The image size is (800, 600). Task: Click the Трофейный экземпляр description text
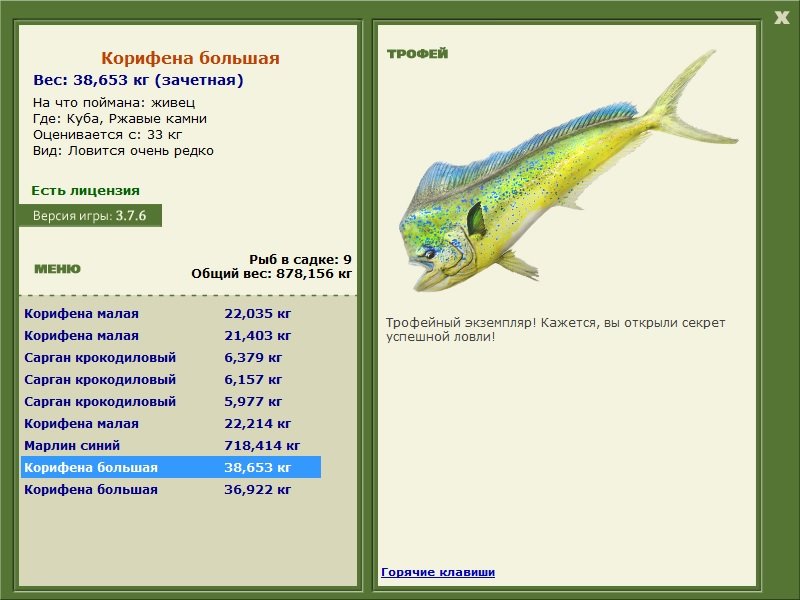[x=555, y=330]
